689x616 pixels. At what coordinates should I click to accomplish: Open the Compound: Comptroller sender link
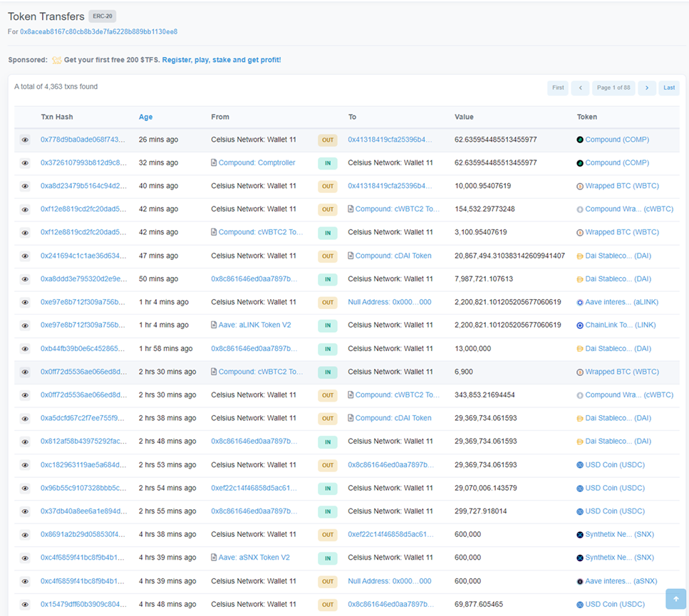point(257,162)
